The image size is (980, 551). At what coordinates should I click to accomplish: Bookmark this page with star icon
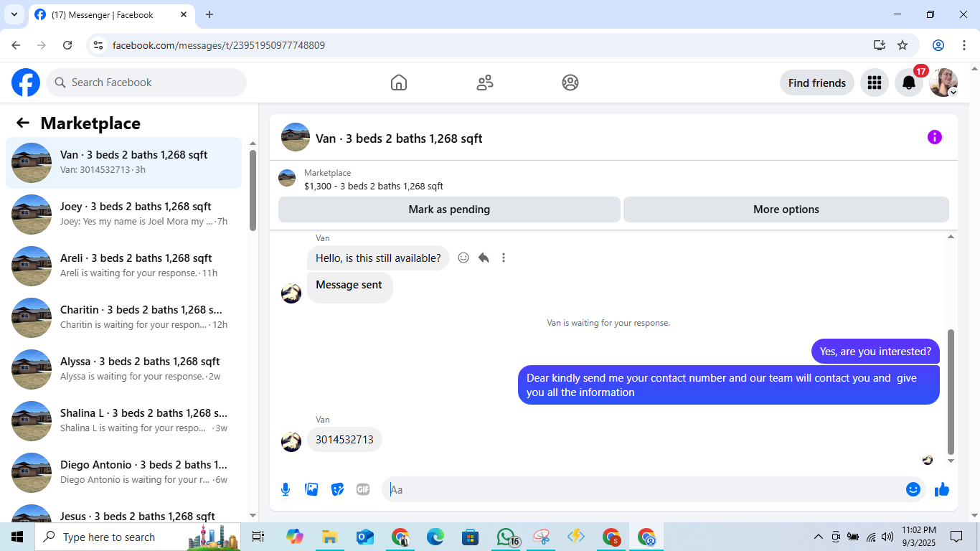(x=903, y=45)
